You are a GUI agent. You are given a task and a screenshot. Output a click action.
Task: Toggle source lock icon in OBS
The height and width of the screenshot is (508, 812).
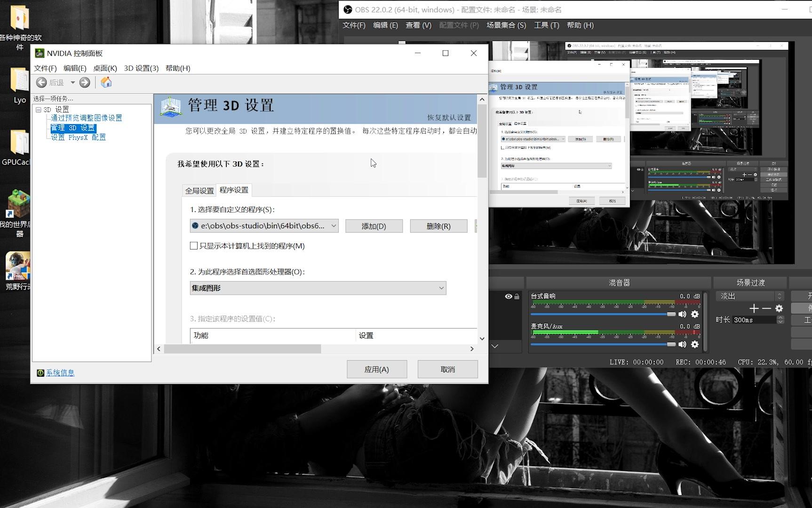point(517,297)
